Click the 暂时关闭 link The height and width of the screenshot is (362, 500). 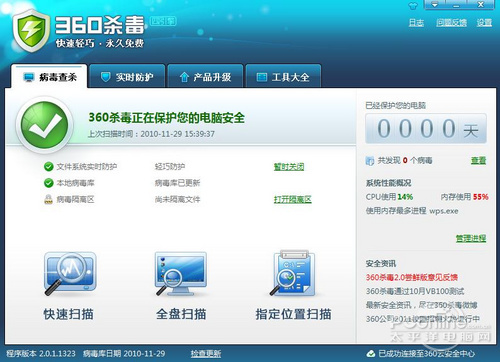click(x=289, y=166)
